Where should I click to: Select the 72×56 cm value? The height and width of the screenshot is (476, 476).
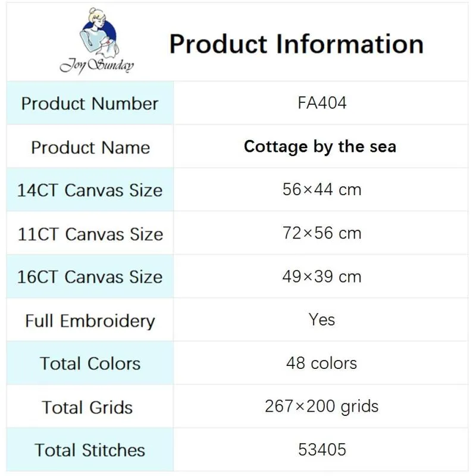pyautogui.click(x=322, y=233)
